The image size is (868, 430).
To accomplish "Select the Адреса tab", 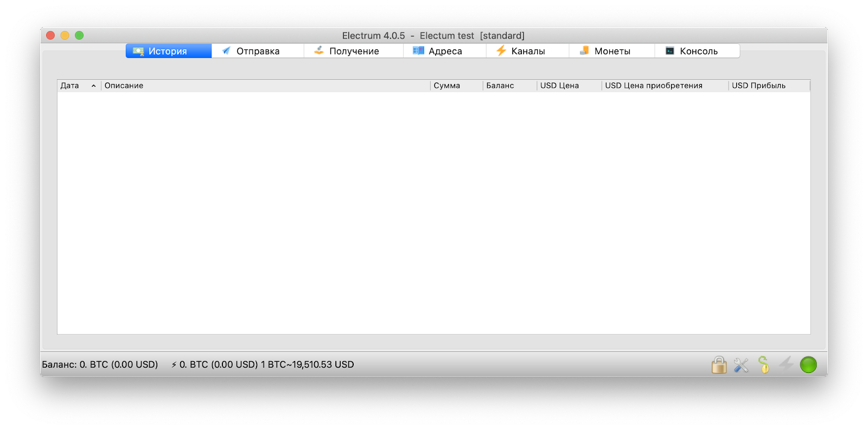I will coord(445,51).
